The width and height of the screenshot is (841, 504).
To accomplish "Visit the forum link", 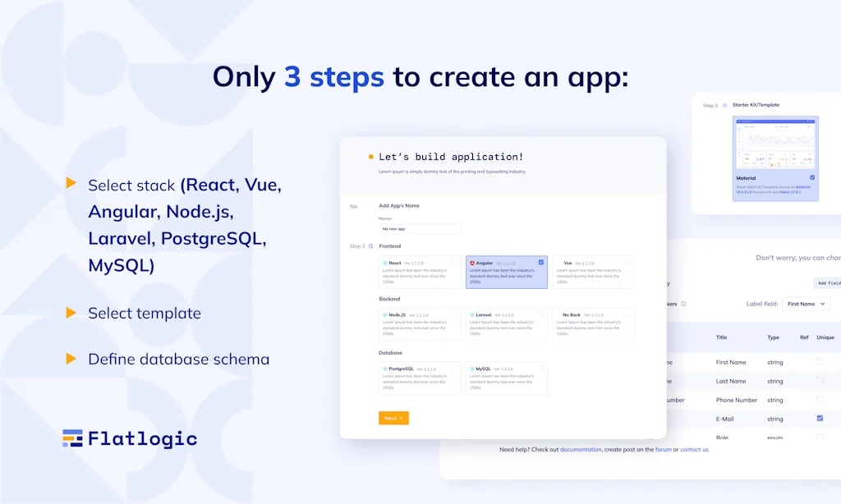I will [x=663, y=449].
